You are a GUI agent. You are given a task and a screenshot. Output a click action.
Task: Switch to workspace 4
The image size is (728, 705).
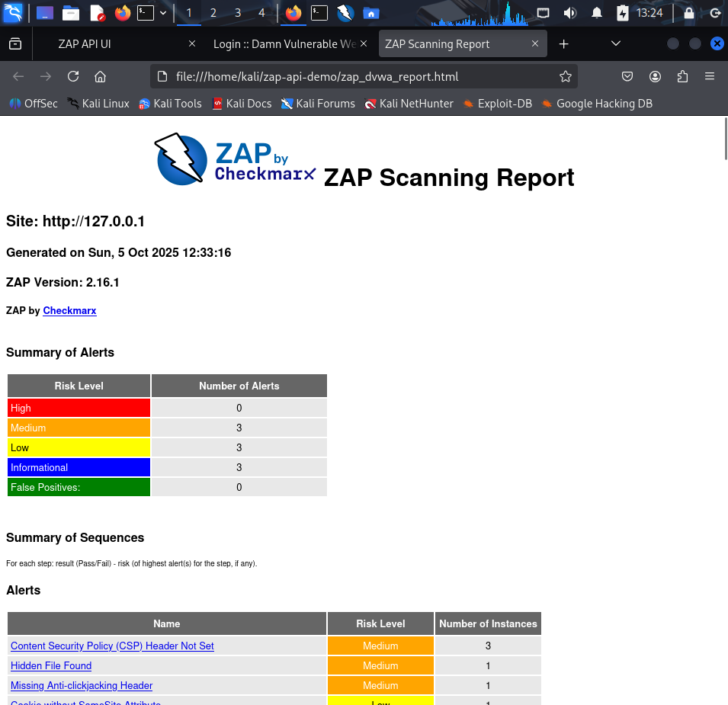click(262, 13)
